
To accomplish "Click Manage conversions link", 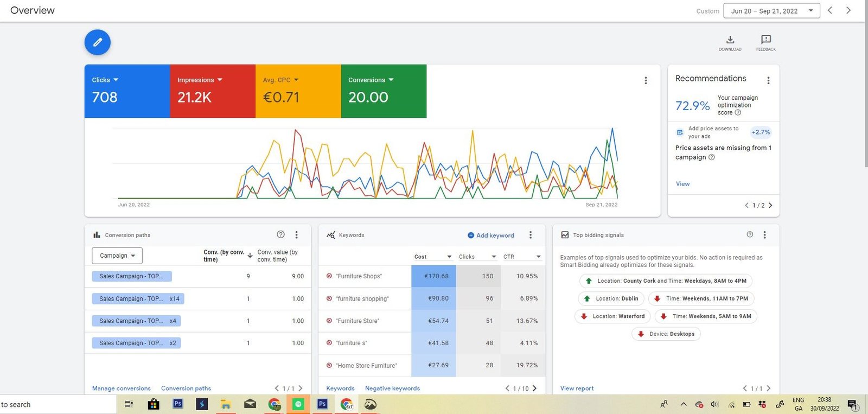I will click(122, 388).
